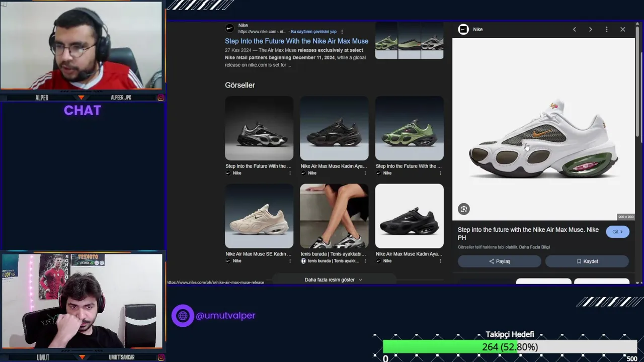Open the Nike Air Max Muse headline link
Viewport: 644px width, 362px height.
pyautogui.click(x=296, y=41)
